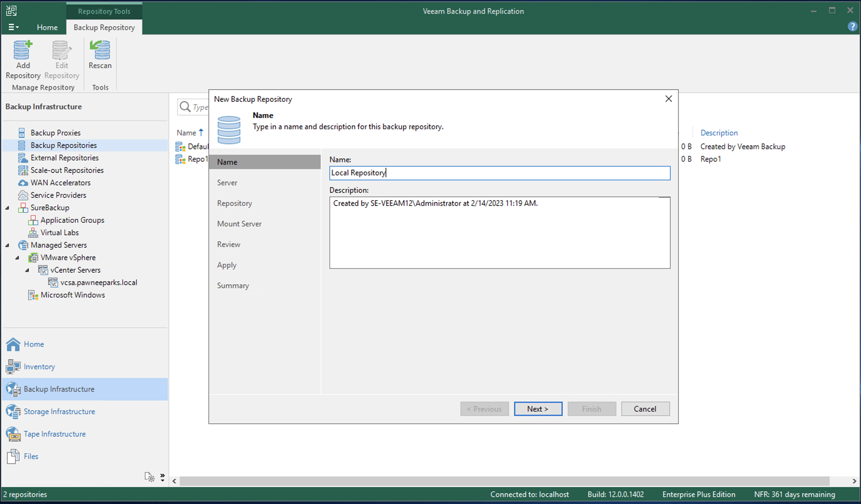Image resolution: width=861 pixels, height=504 pixels.
Task: Open navigation pane options gear icon
Action: (150, 477)
